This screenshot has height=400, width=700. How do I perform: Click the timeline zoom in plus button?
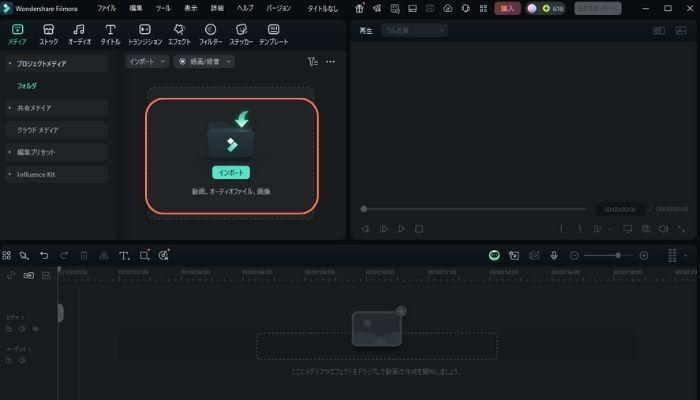644,255
